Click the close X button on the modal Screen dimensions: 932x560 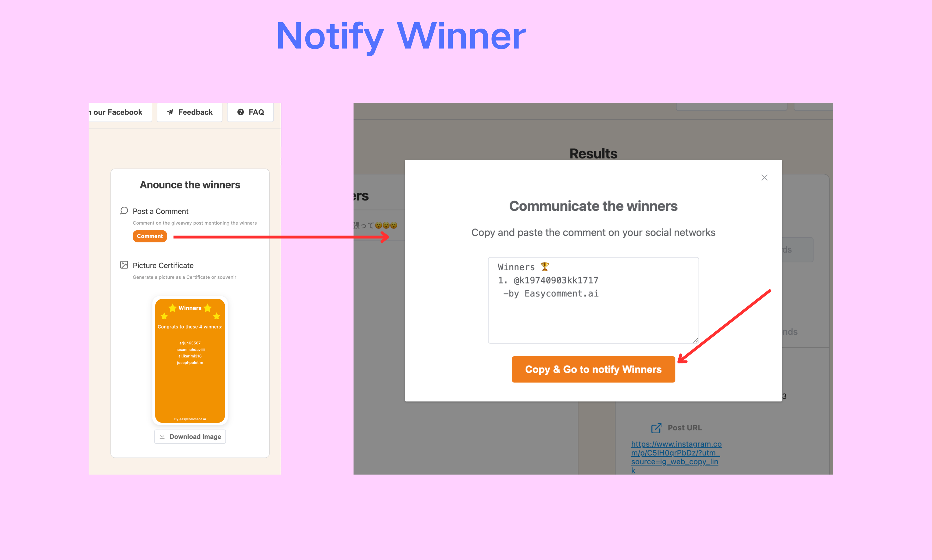pyautogui.click(x=764, y=178)
